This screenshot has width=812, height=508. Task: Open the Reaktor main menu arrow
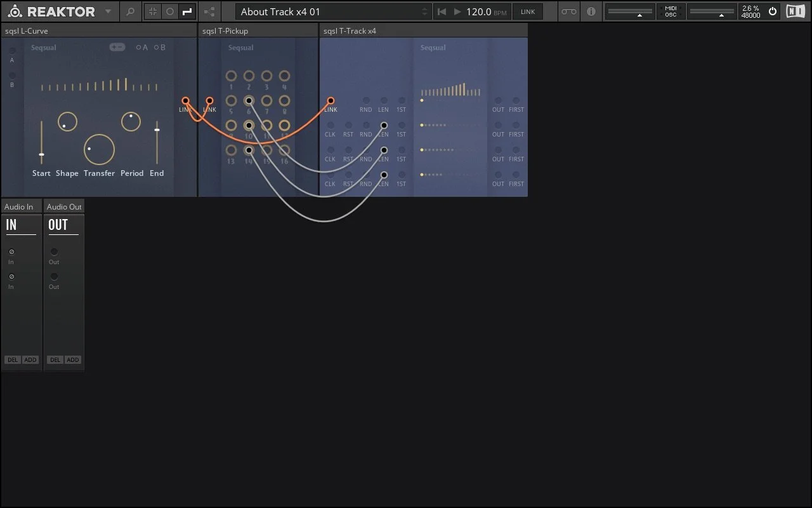(108, 11)
